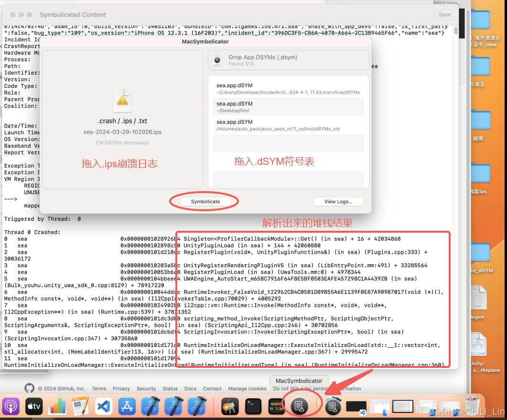
Task: Open View Logs in MacSymbolicator
Action: pos(338,202)
